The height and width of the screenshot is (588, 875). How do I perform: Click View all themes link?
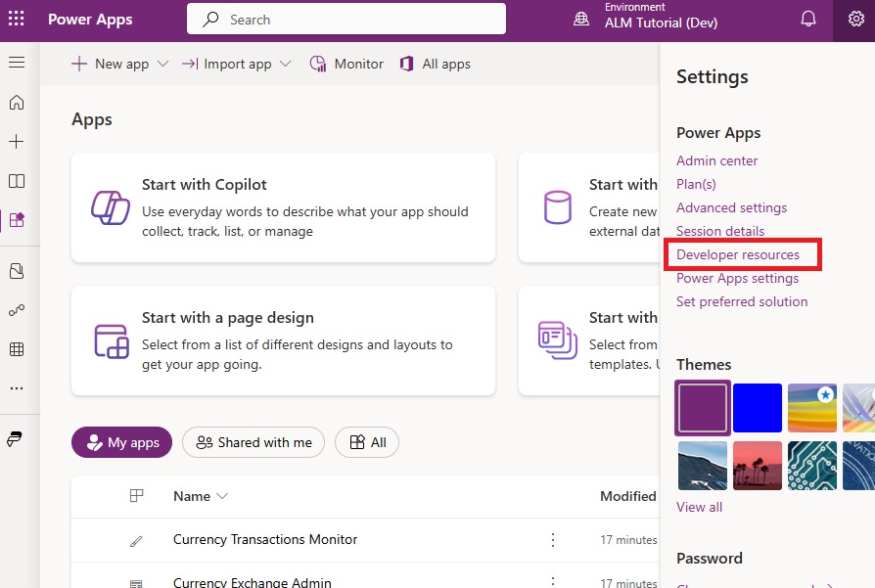tap(699, 507)
